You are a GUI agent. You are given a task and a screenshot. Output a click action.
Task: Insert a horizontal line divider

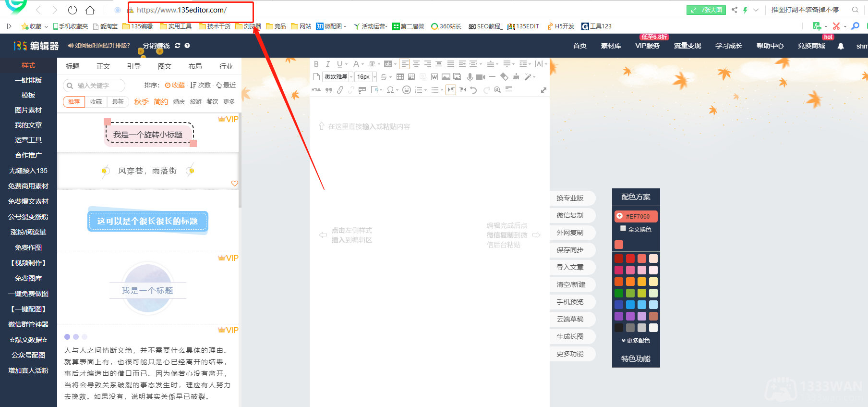(492, 77)
